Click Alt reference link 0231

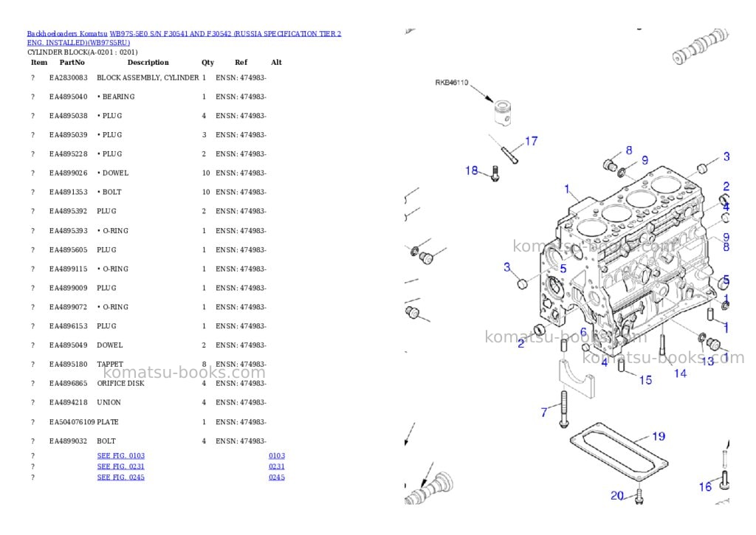[277, 466]
